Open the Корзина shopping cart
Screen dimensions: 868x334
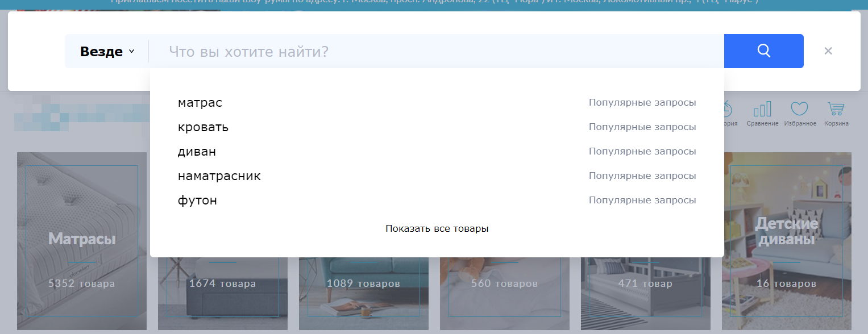pyautogui.click(x=836, y=114)
